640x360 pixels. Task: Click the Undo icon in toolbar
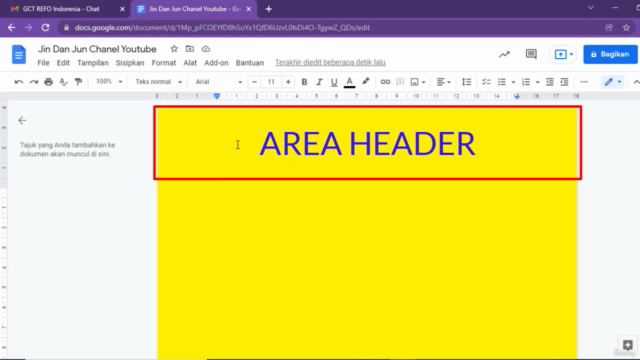pyautogui.click(x=18, y=82)
